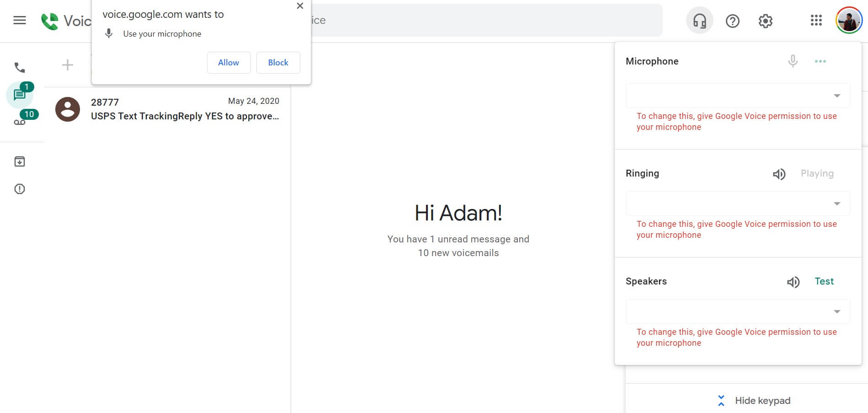Collapse keypad using chevron icon

[721, 401]
